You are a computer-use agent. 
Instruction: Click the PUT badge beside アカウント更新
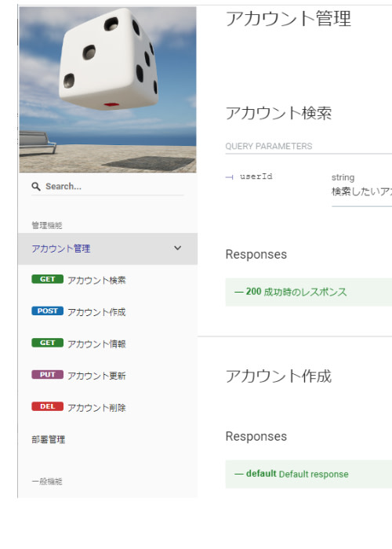click(x=47, y=374)
